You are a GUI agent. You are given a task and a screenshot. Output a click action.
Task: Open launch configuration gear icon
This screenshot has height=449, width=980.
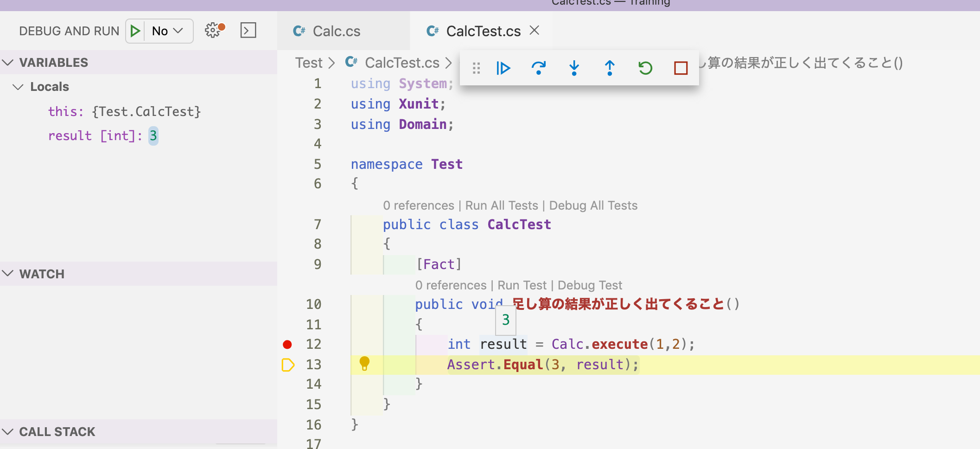pos(214,31)
